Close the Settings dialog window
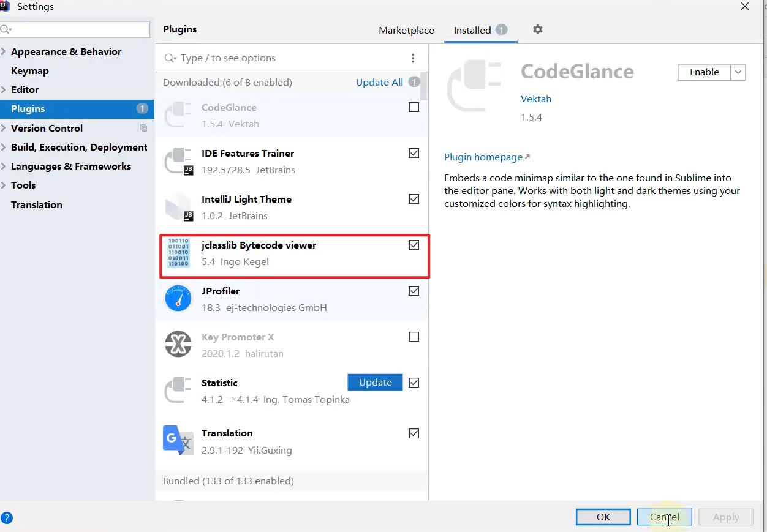 coord(745,7)
